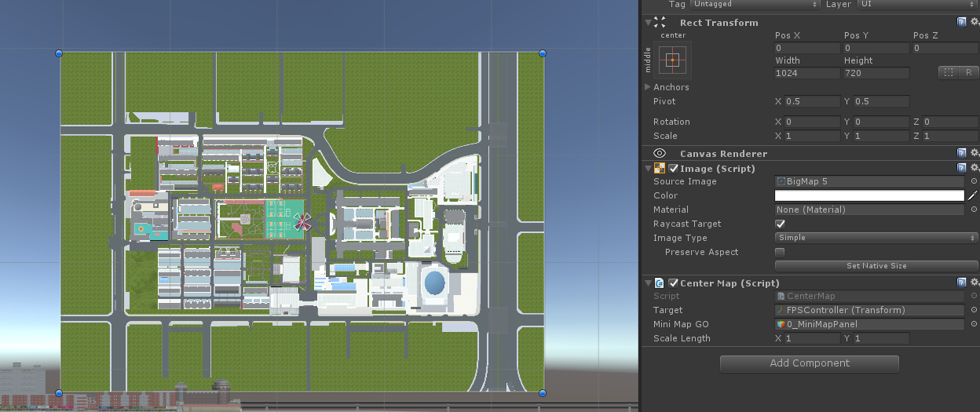Disable the Image (Script) component checkbox
980x412 pixels.
click(673, 168)
